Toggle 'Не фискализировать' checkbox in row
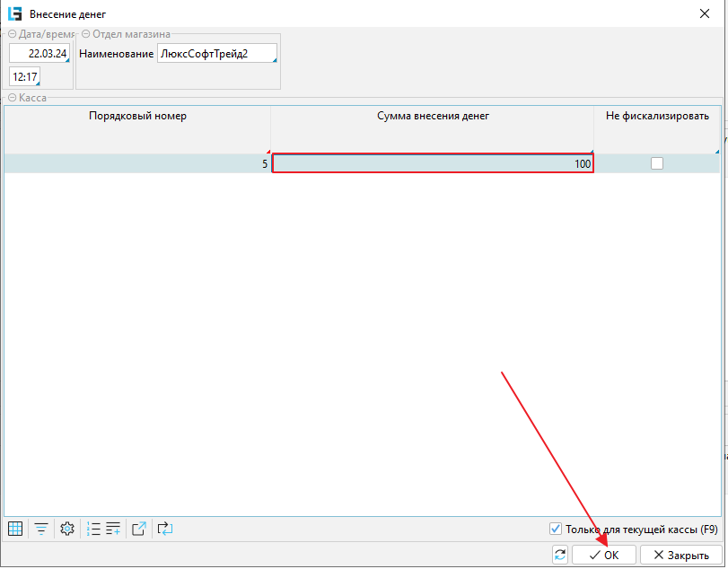The height and width of the screenshot is (569, 728). 657,163
